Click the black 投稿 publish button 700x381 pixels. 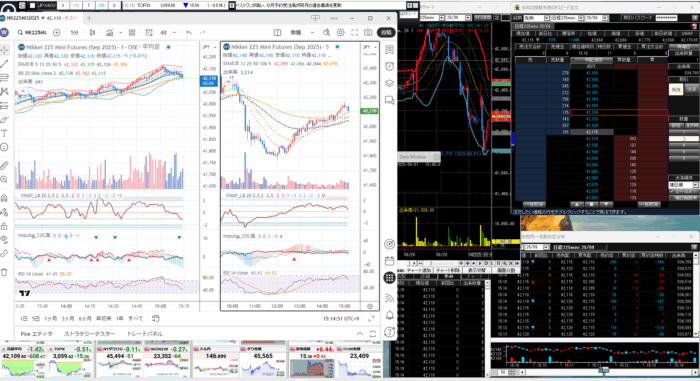click(x=386, y=33)
